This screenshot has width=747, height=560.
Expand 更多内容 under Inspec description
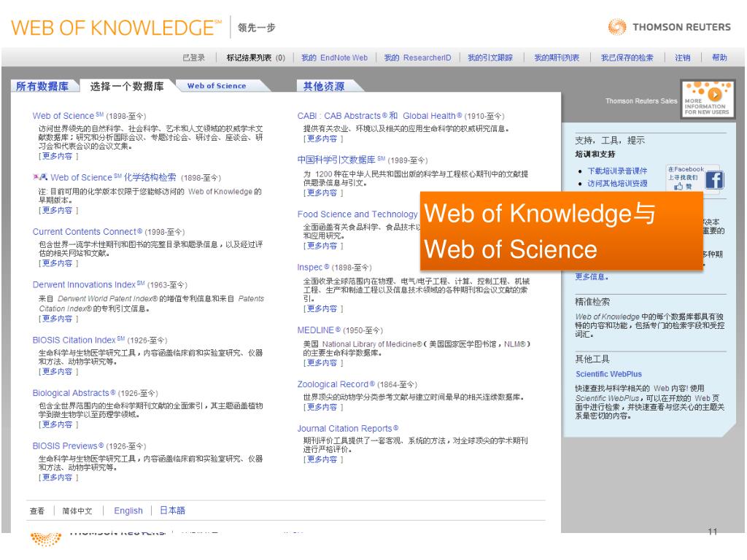[x=322, y=309]
